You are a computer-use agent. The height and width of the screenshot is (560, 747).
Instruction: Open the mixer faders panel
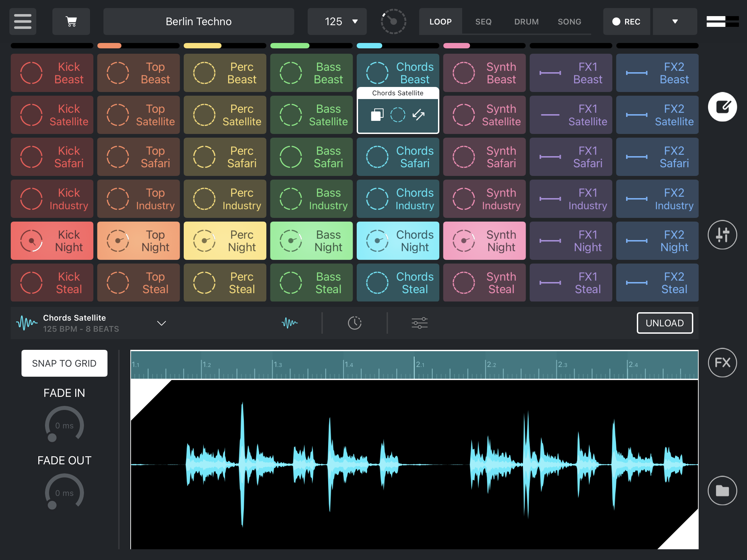(722, 235)
